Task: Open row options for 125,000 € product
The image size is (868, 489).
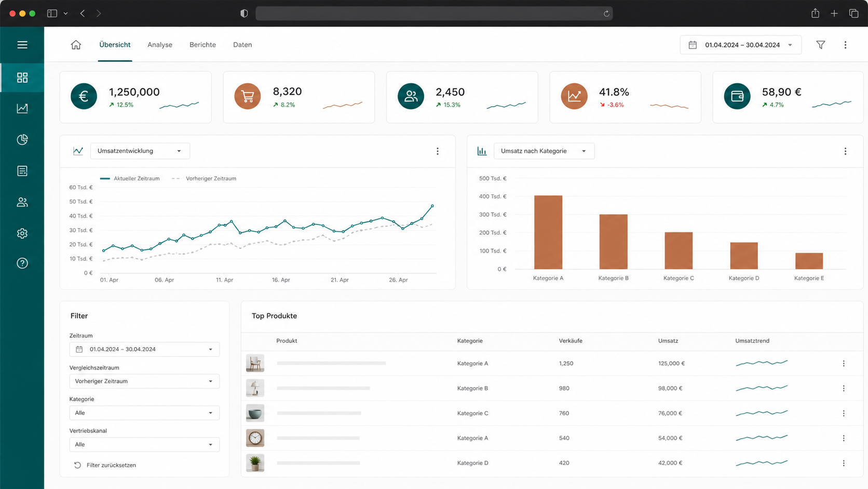Action: 844,364
